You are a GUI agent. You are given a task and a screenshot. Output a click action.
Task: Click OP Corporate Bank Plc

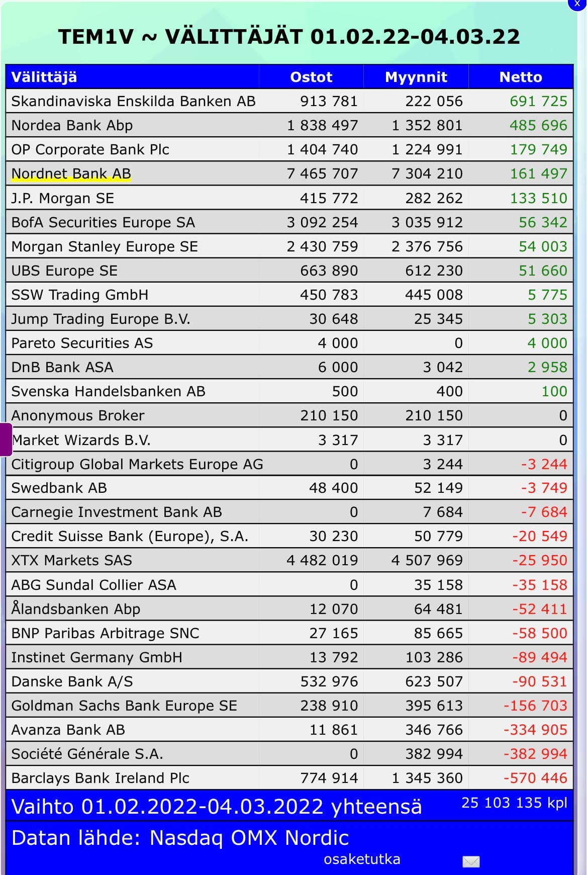tap(90, 149)
